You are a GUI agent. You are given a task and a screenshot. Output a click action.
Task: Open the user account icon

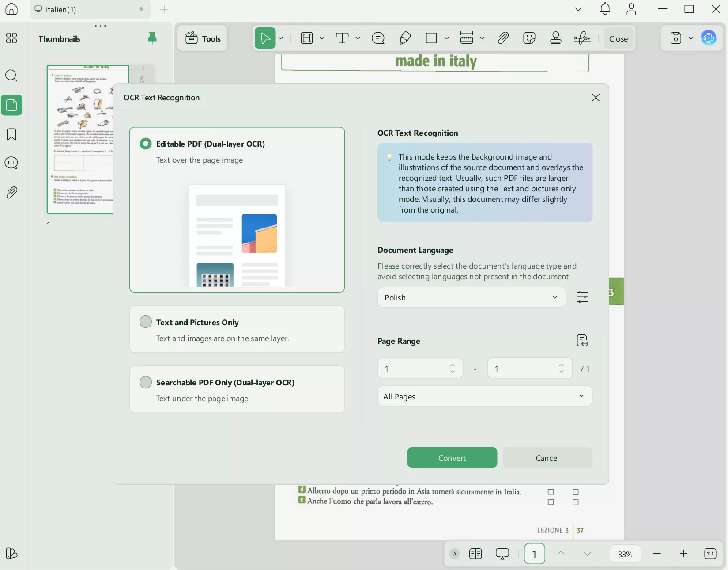click(x=631, y=9)
